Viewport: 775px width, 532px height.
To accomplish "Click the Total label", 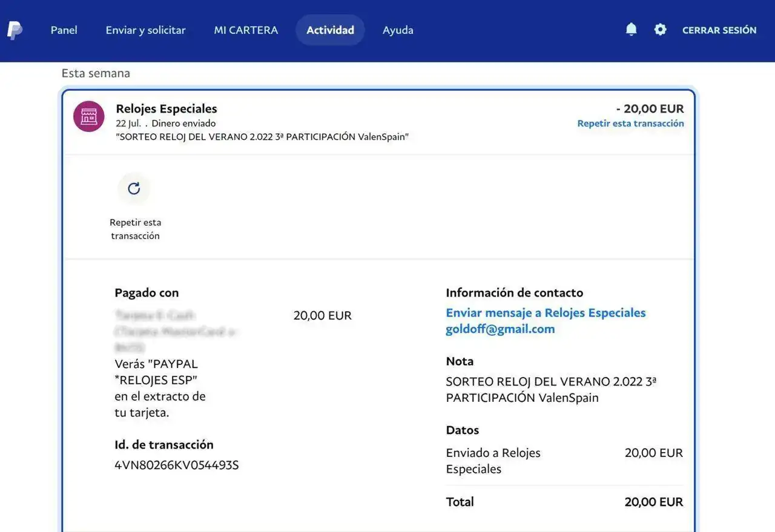I will [x=460, y=502].
